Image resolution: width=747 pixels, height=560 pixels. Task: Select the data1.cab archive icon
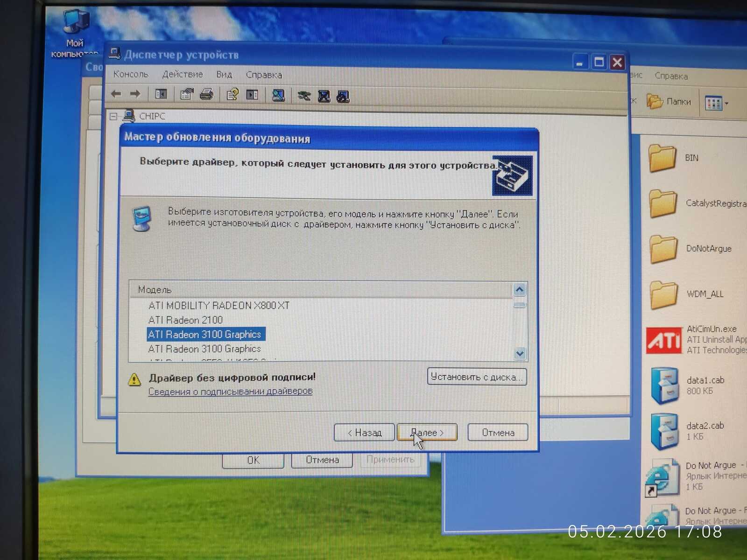pyautogui.click(x=665, y=385)
